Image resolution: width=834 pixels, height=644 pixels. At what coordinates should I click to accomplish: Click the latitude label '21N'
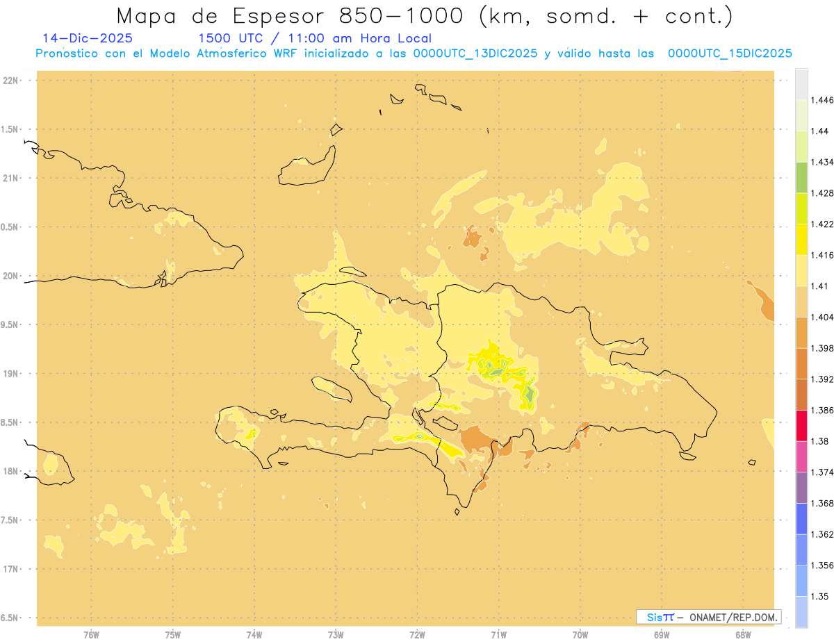10,178
